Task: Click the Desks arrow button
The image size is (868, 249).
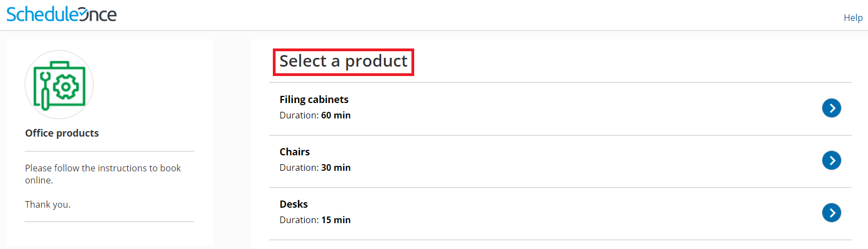Action: point(831,213)
